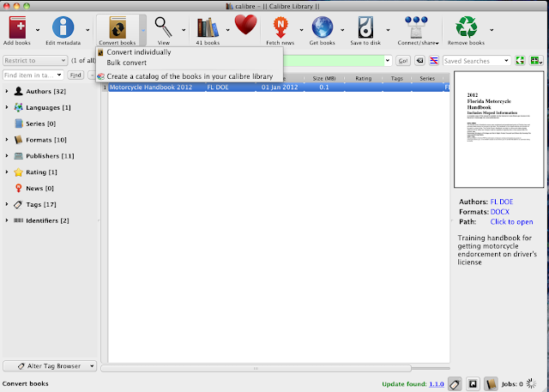Open Remove books dropdown arrow
This screenshot has height=392, width=549.
[492, 30]
